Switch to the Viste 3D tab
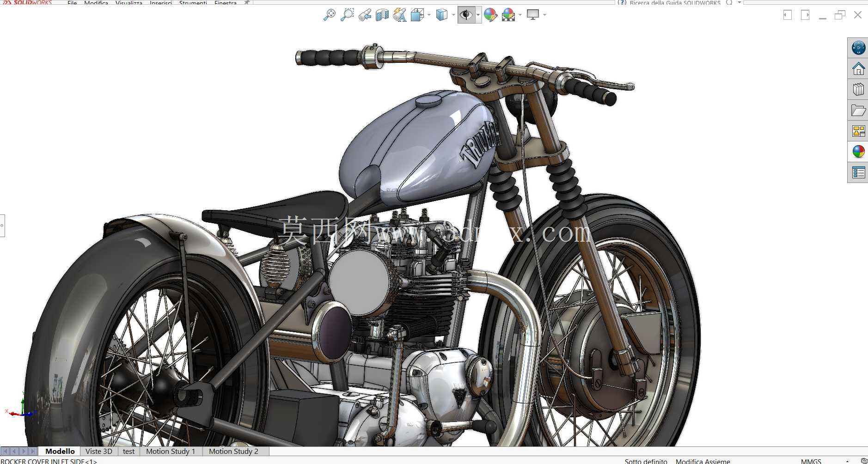This screenshot has width=868, height=464. point(99,451)
